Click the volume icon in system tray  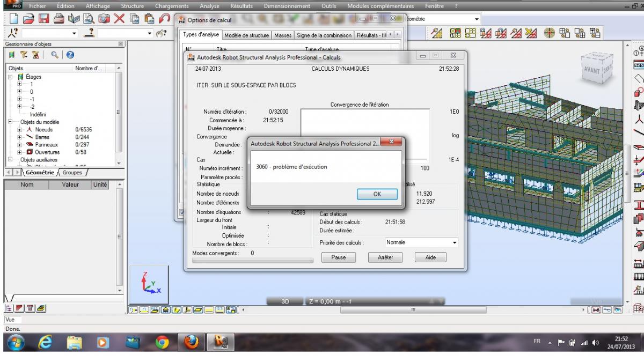pos(595,342)
